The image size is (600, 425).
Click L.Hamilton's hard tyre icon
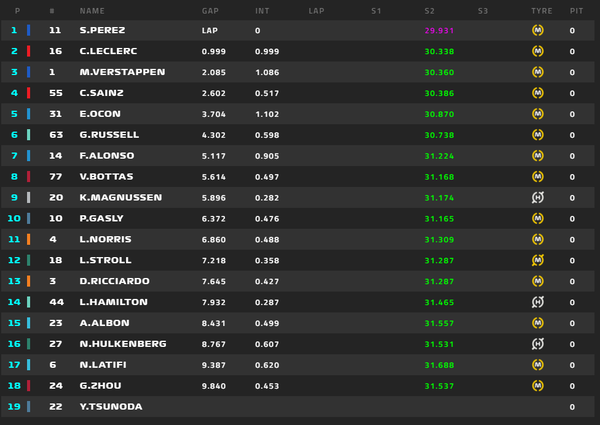pos(538,302)
